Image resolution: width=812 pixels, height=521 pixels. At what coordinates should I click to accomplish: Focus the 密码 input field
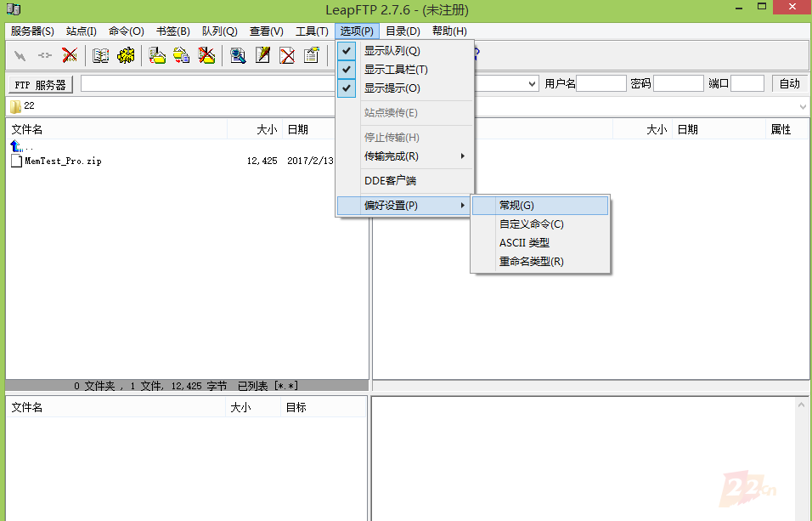[679, 83]
